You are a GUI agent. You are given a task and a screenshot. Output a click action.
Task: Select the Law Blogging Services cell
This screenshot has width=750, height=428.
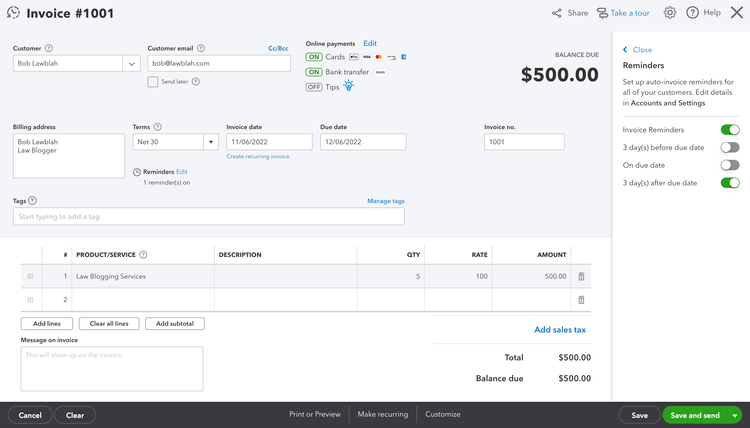pyautogui.click(x=143, y=276)
